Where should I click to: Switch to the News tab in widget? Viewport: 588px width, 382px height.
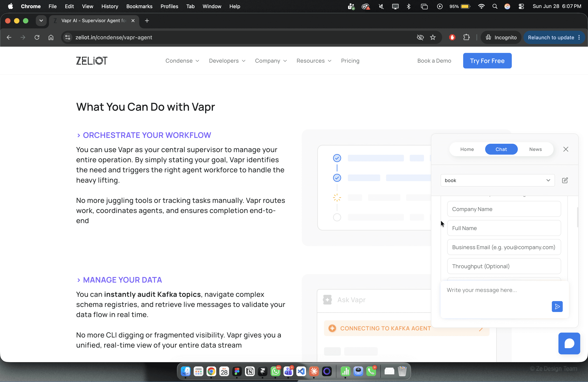click(x=535, y=149)
